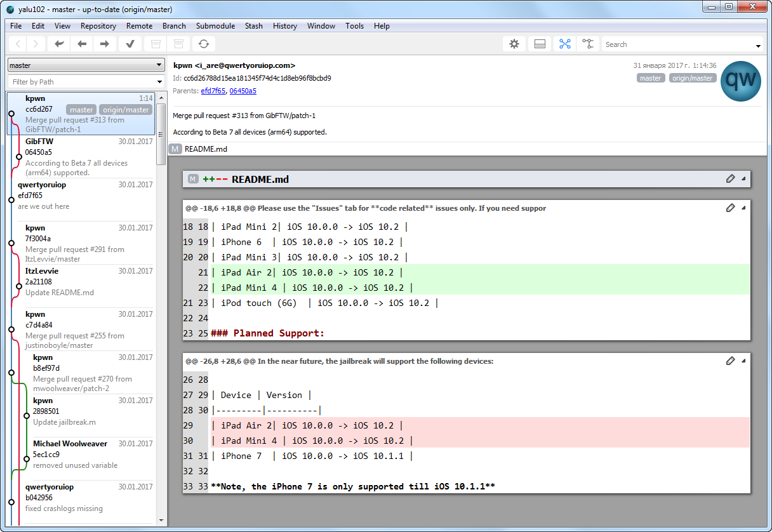Open the Stash menu
Screen dimensions: 772x532
pyautogui.click(x=253, y=26)
